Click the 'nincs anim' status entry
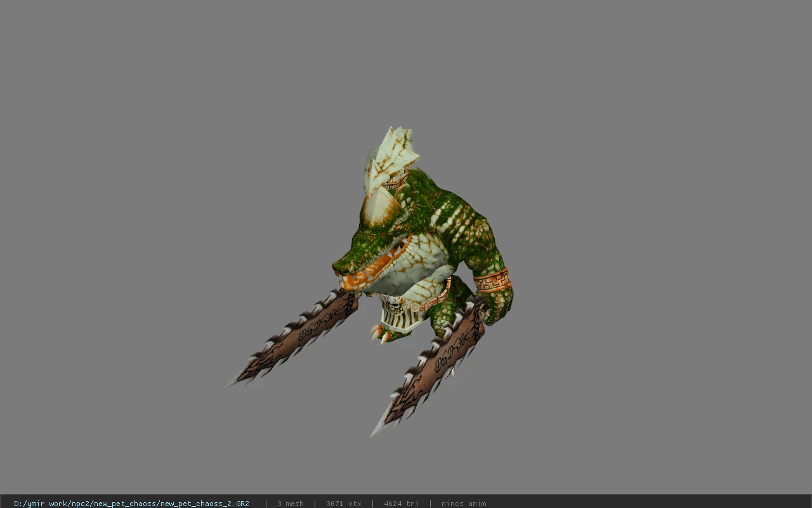The width and height of the screenshot is (812, 508). tap(464, 504)
